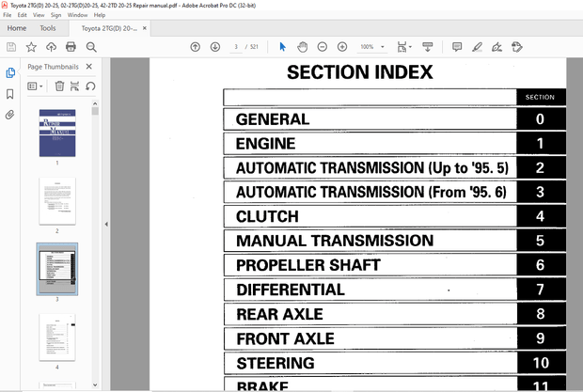The image size is (583, 392).
Task: Select the Highlight text pen tool
Action: click(x=477, y=47)
